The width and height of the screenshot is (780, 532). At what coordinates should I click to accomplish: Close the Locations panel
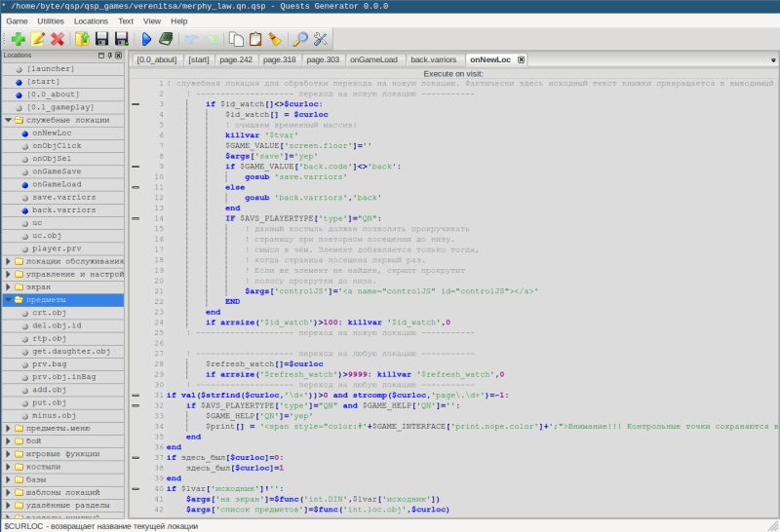pos(118,56)
